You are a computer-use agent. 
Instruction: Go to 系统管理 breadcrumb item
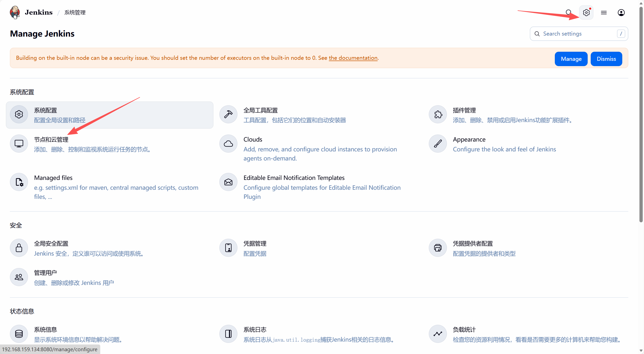(75, 12)
